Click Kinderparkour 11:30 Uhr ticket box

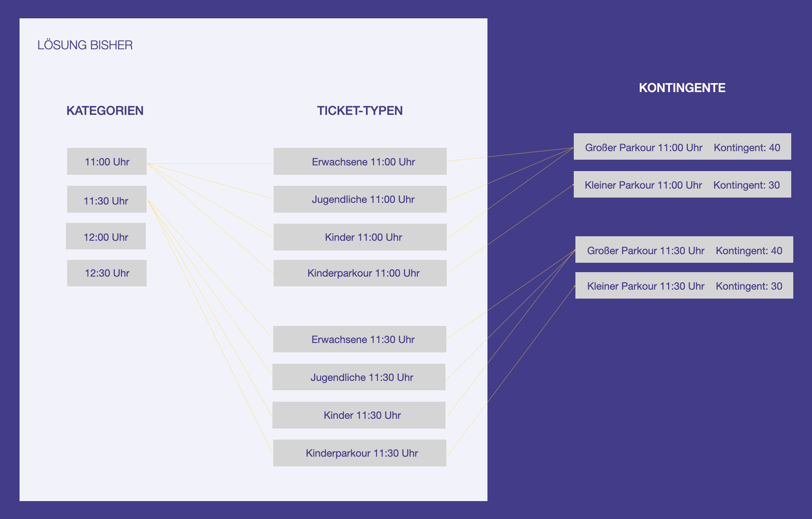pyautogui.click(x=360, y=453)
